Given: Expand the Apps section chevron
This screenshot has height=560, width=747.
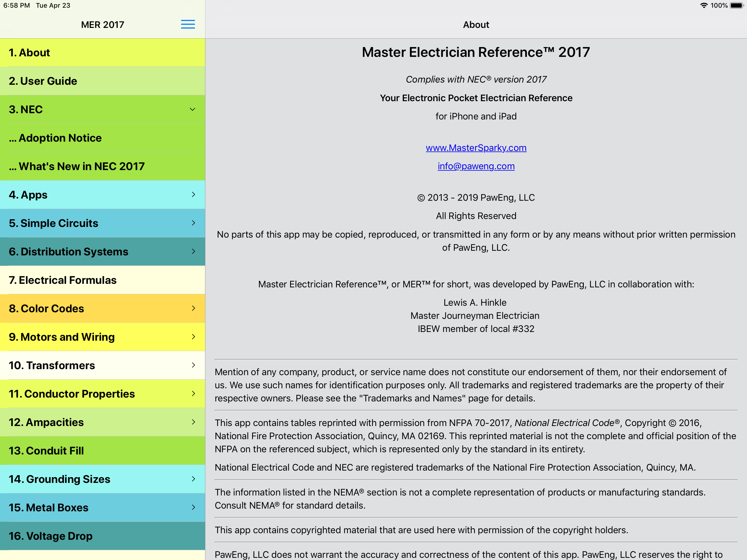Looking at the screenshot, I should [193, 194].
